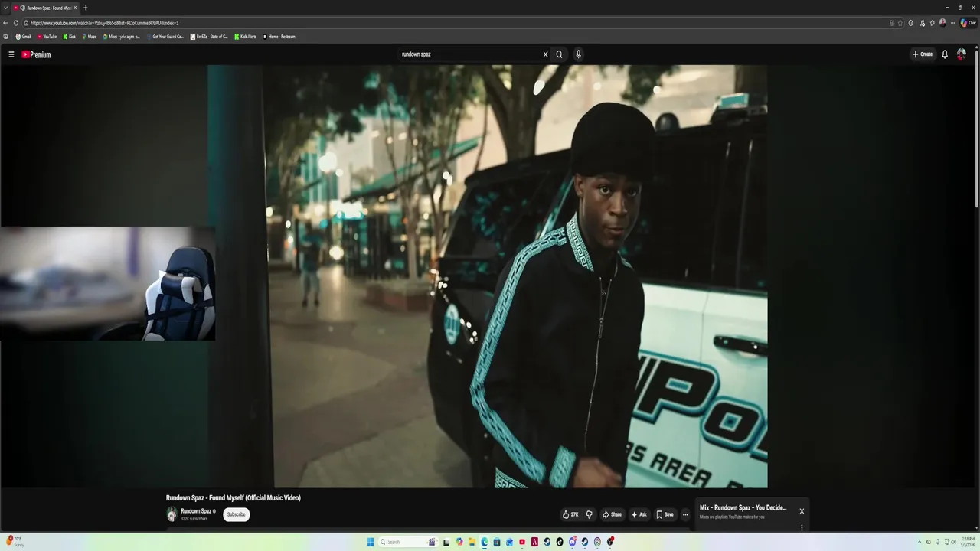The height and width of the screenshot is (551, 980).
Task: Open the Get Your Guard bookmark
Action: click(x=165, y=37)
